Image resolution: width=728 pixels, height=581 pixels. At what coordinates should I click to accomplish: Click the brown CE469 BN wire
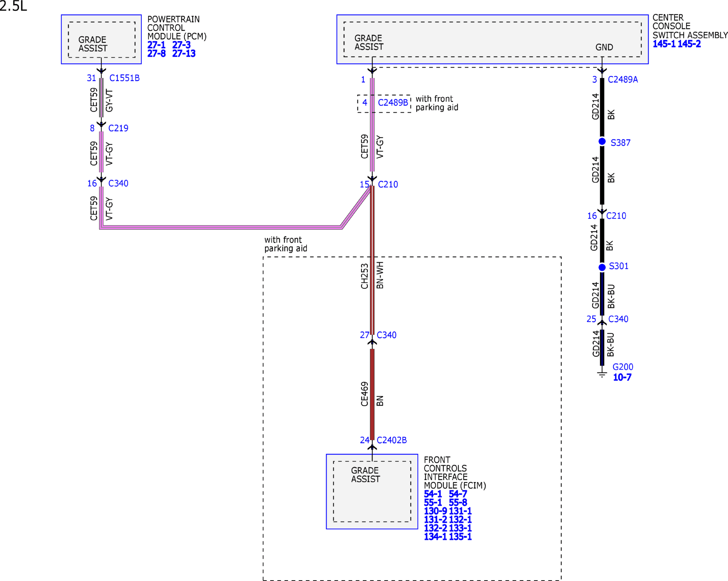372,394
